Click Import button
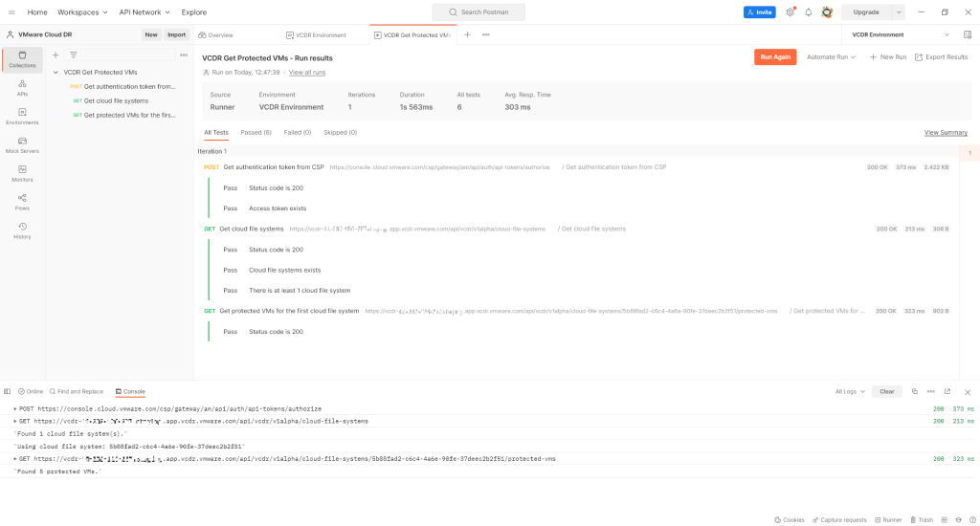 click(x=176, y=35)
